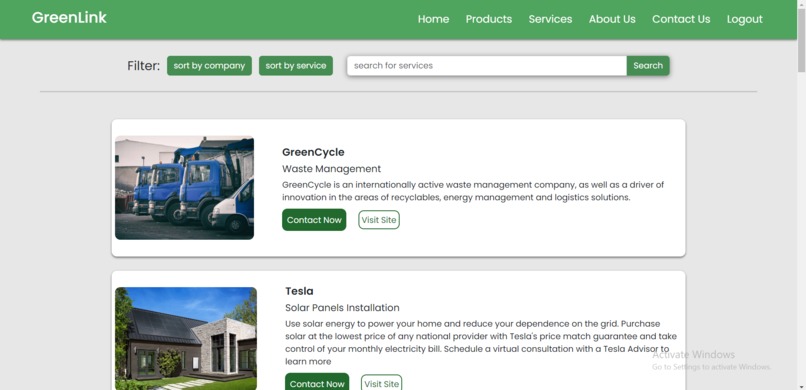Click the GreenCycle description paragraph

click(473, 191)
